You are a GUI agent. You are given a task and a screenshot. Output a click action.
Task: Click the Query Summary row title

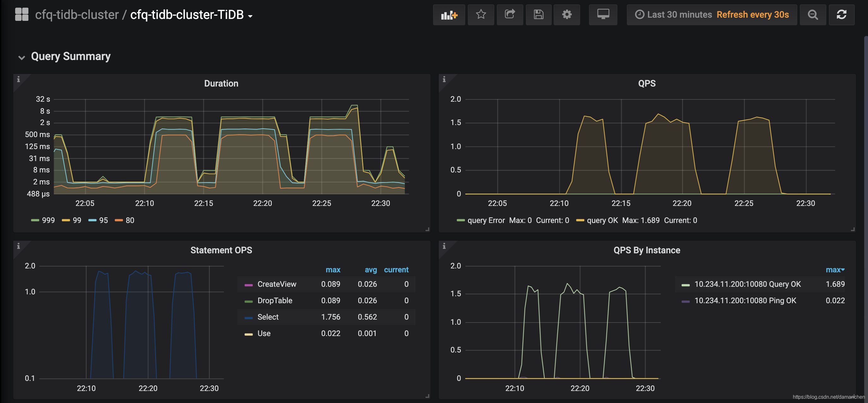71,56
